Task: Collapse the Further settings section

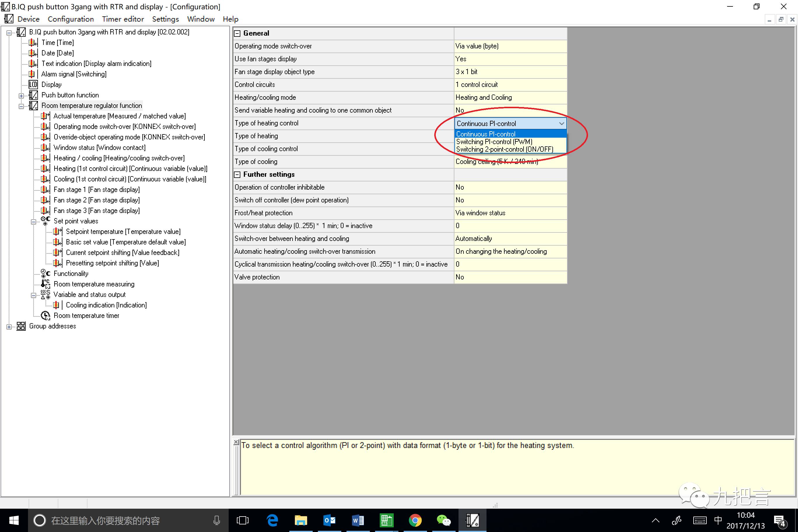Action: [x=237, y=174]
